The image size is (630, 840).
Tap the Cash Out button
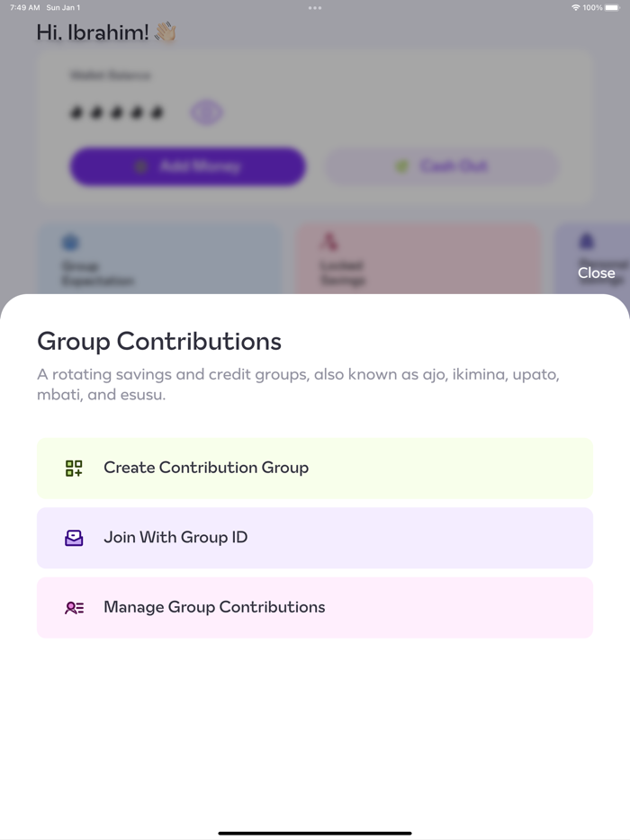coord(441,166)
